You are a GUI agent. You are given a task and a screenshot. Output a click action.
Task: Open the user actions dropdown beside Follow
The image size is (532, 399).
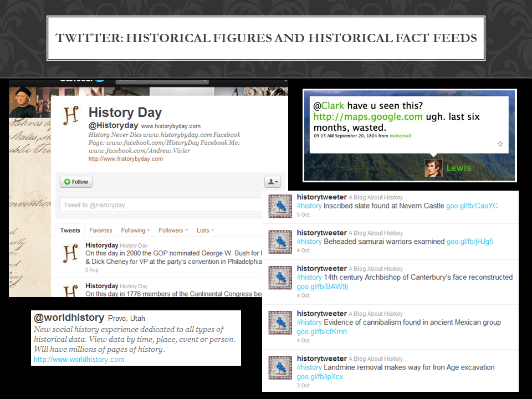pos(273,182)
